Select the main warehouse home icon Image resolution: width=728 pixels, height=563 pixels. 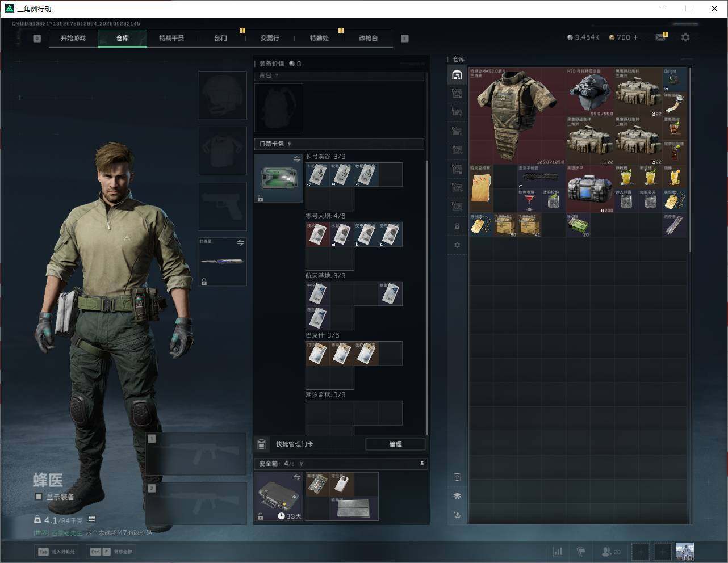[x=457, y=75]
